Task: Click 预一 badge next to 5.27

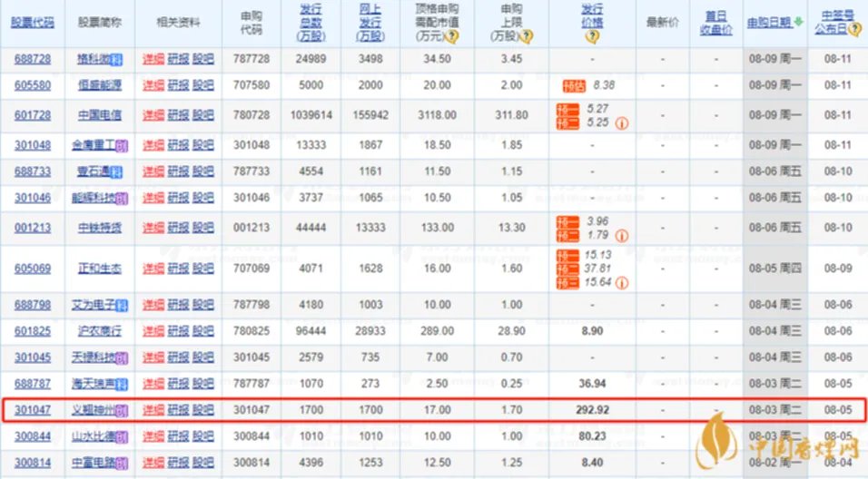Action: (567, 110)
